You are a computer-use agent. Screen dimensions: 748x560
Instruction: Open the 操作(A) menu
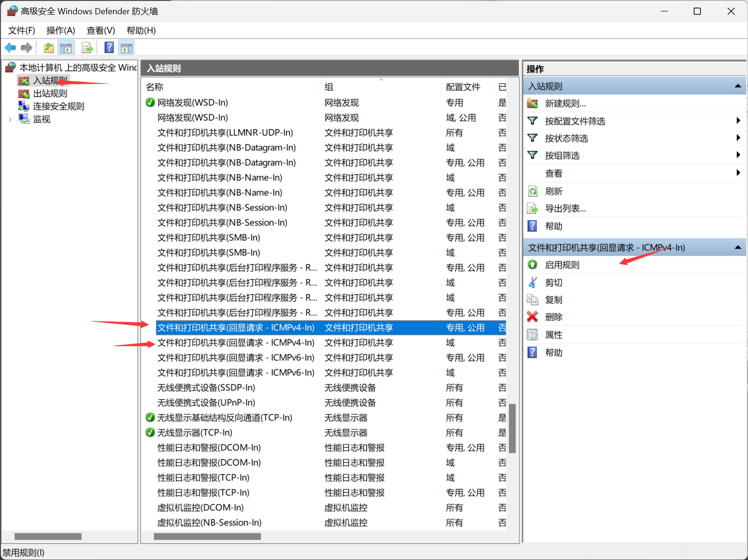pos(60,30)
